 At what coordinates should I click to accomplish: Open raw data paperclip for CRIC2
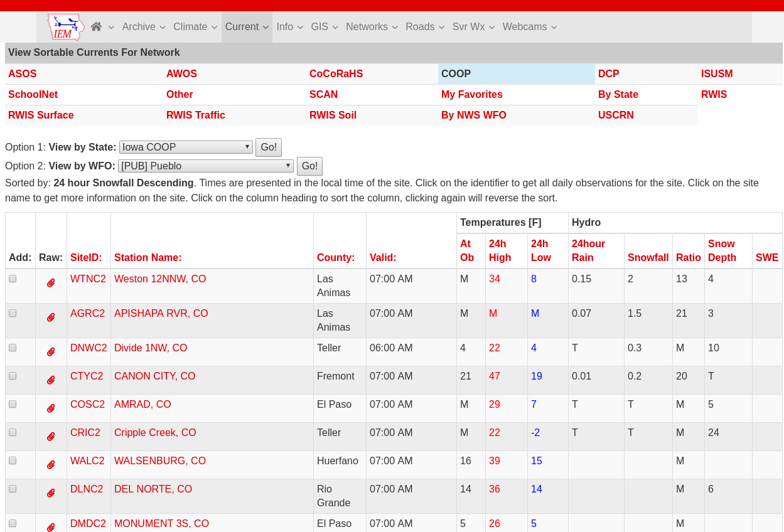click(51, 437)
